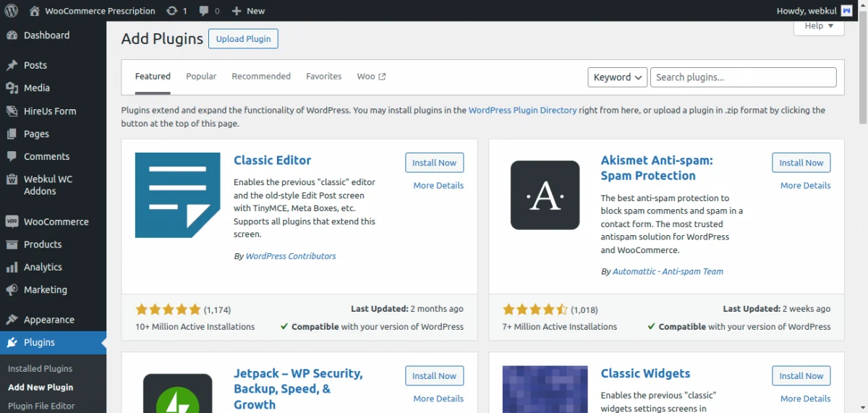
Task: Open the New content menu
Action: (248, 11)
